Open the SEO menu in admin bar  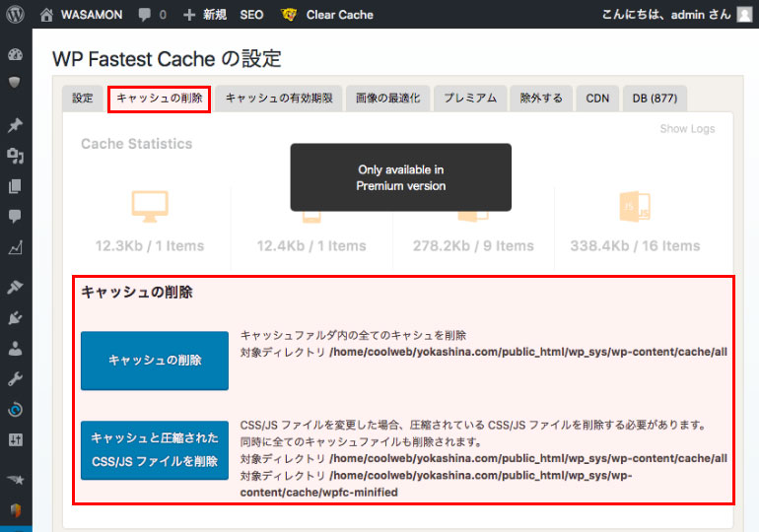coord(251,15)
